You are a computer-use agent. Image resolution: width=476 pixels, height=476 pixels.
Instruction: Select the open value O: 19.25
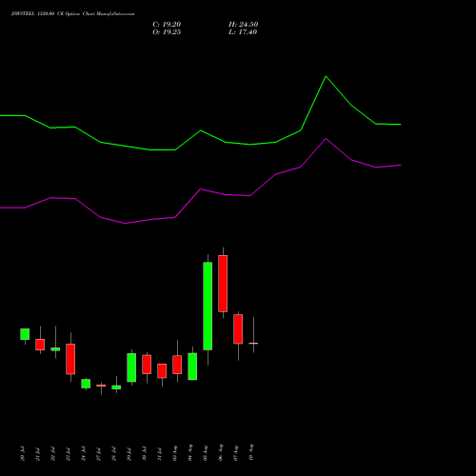tap(167, 32)
